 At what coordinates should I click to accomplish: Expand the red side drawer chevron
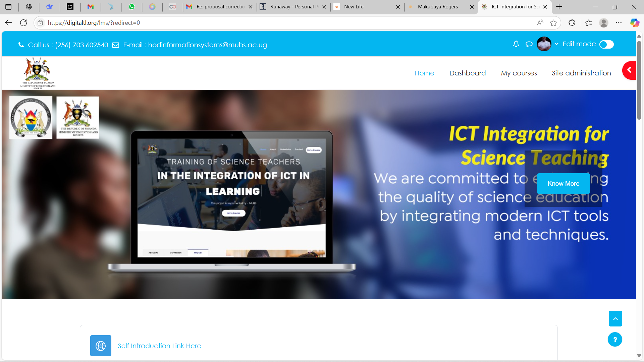pos(629,70)
